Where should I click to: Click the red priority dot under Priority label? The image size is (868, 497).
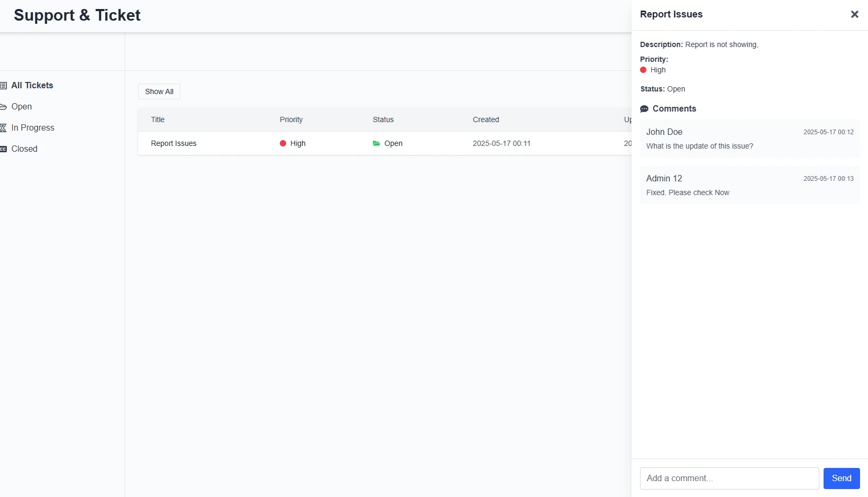643,70
